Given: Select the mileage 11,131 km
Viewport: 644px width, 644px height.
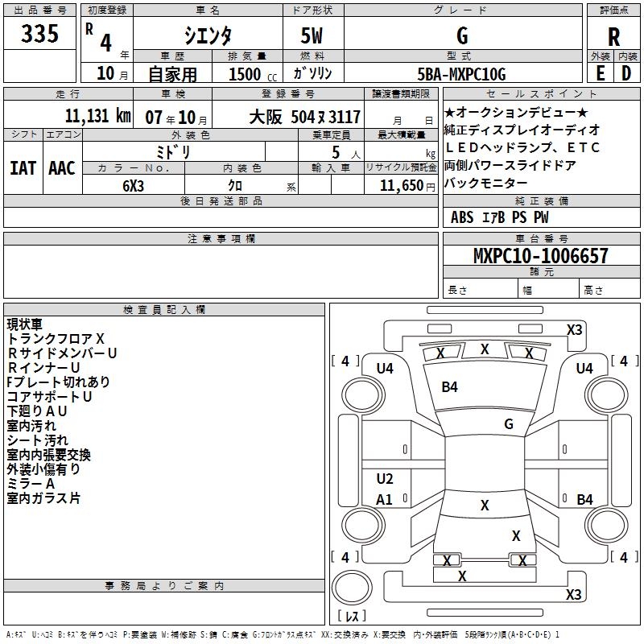Looking at the screenshot, I should point(97,116).
